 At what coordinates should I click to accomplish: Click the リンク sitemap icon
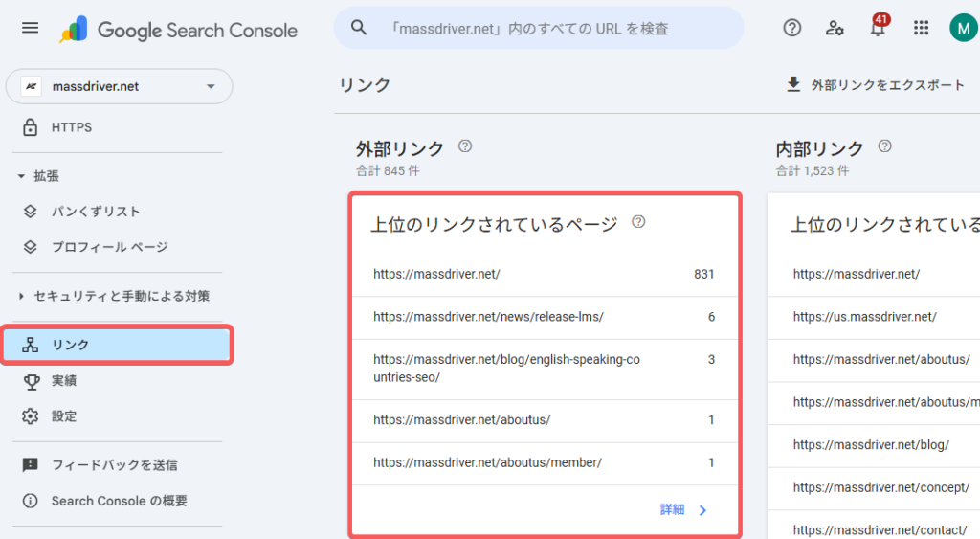[x=30, y=345]
